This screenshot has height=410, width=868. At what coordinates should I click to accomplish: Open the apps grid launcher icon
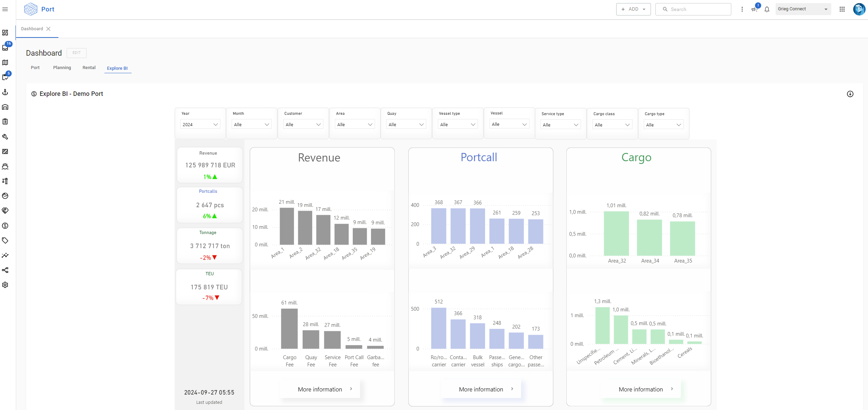tap(842, 9)
